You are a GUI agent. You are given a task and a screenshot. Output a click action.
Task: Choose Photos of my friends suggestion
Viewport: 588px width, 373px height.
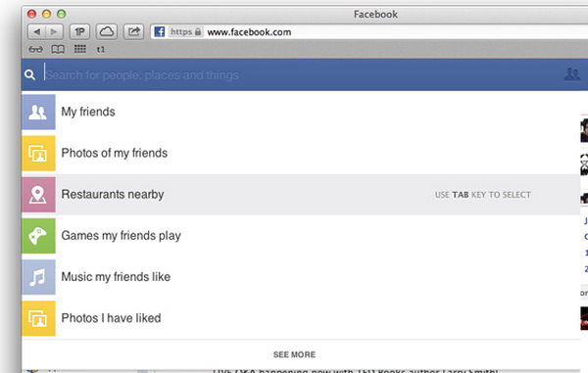[x=301, y=153]
